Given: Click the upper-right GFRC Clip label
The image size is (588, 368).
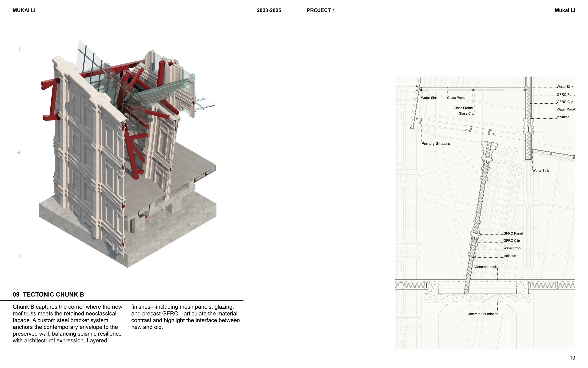Looking at the screenshot, I should [565, 102].
